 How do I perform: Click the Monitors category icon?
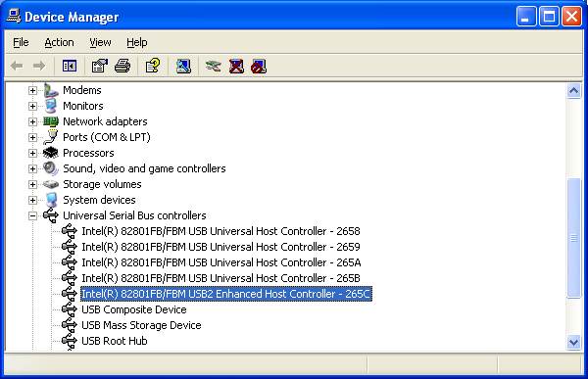coord(51,106)
